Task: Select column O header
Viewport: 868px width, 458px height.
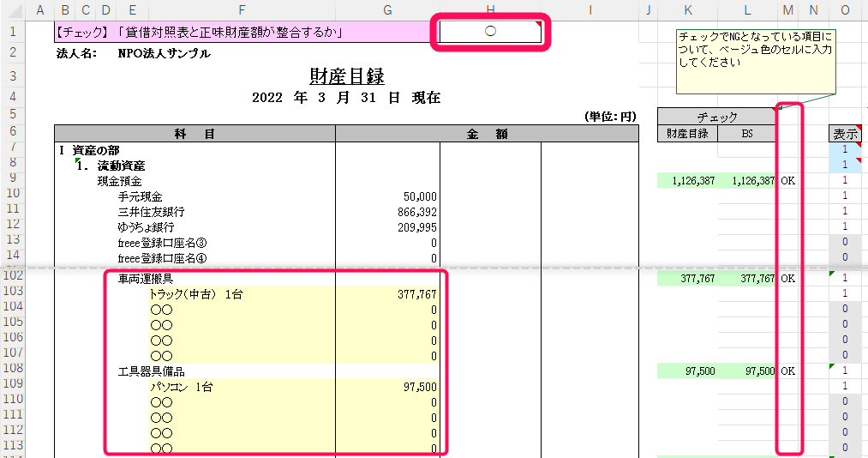Action: click(845, 10)
